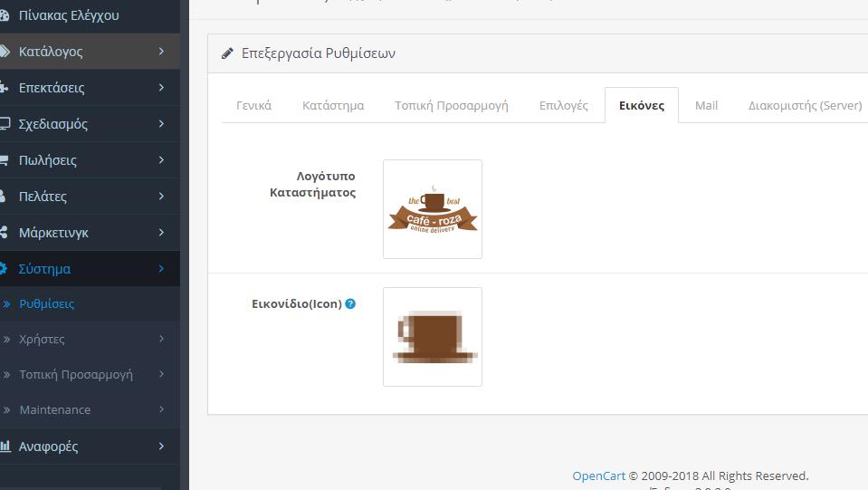Image resolution: width=868 pixels, height=490 pixels.
Task: Expand the Σχεδιασμός chevron arrow
Action: pyautogui.click(x=161, y=124)
